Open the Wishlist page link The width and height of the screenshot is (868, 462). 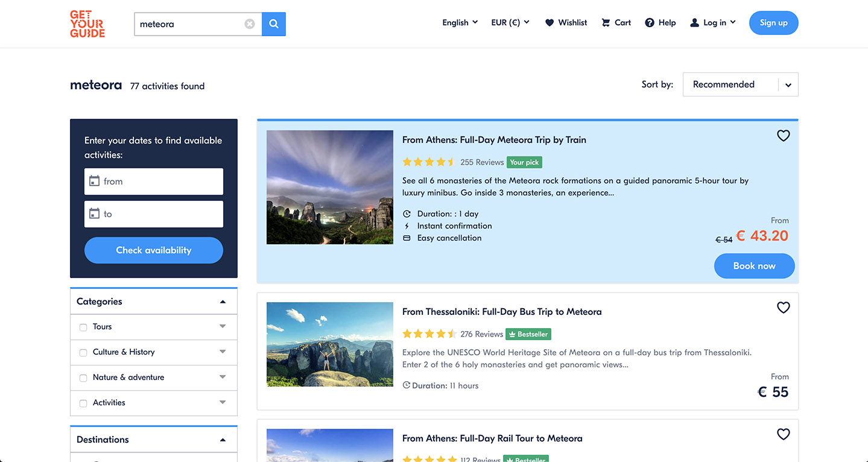(x=572, y=23)
